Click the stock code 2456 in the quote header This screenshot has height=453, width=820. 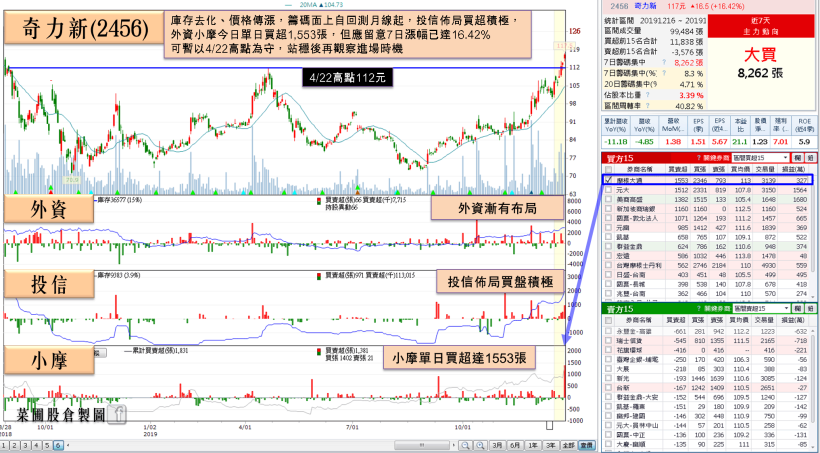[619, 6]
